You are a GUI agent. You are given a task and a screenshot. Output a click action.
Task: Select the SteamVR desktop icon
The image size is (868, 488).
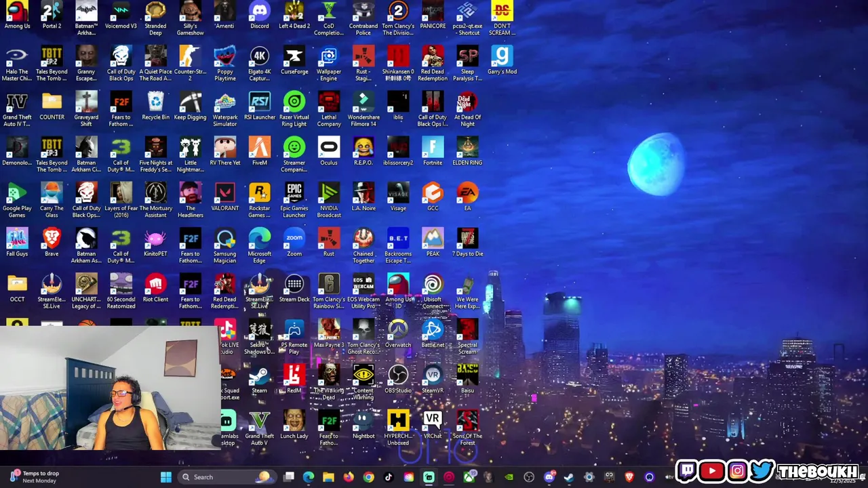pyautogui.click(x=433, y=378)
